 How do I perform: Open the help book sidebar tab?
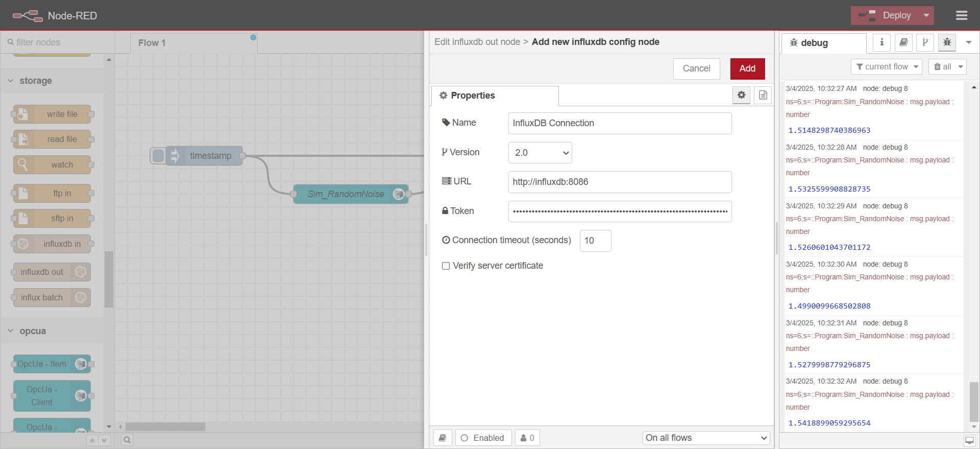point(903,43)
